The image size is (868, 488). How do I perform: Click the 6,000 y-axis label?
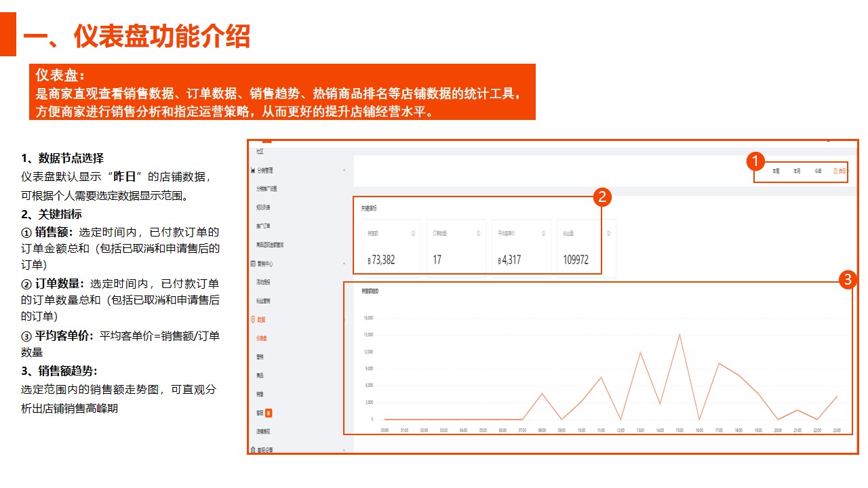pos(370,385)
